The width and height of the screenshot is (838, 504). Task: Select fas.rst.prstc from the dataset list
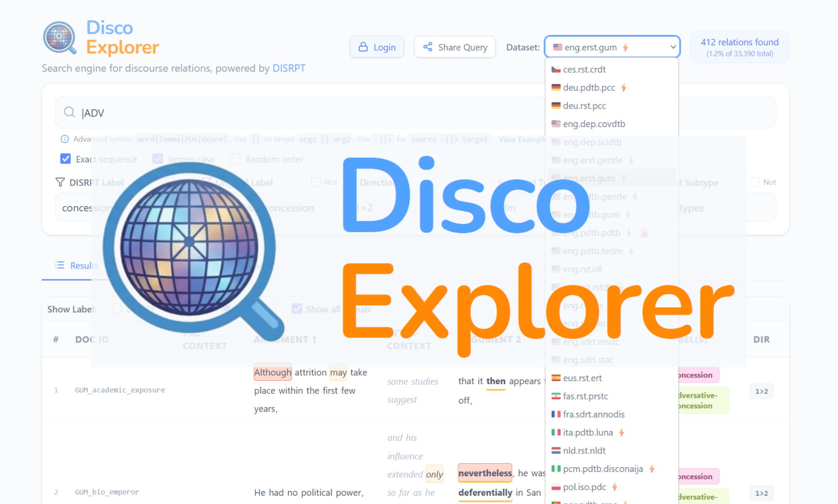(x=612, y=396)
